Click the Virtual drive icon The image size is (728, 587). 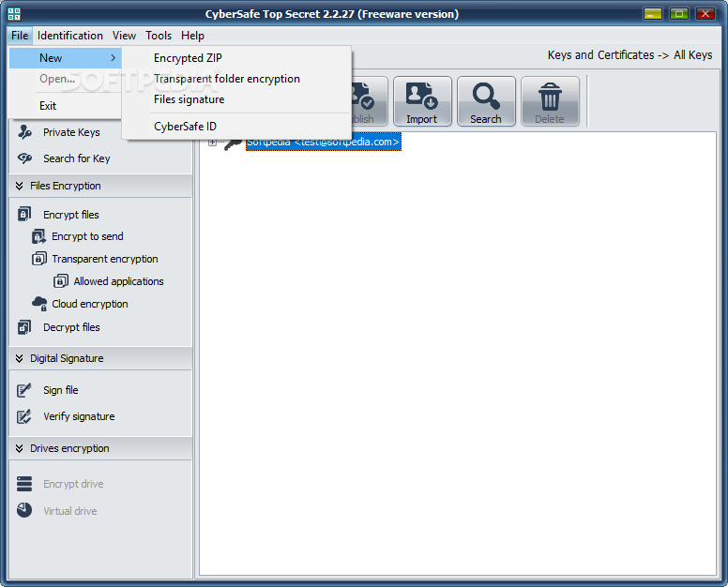point(24,510)
